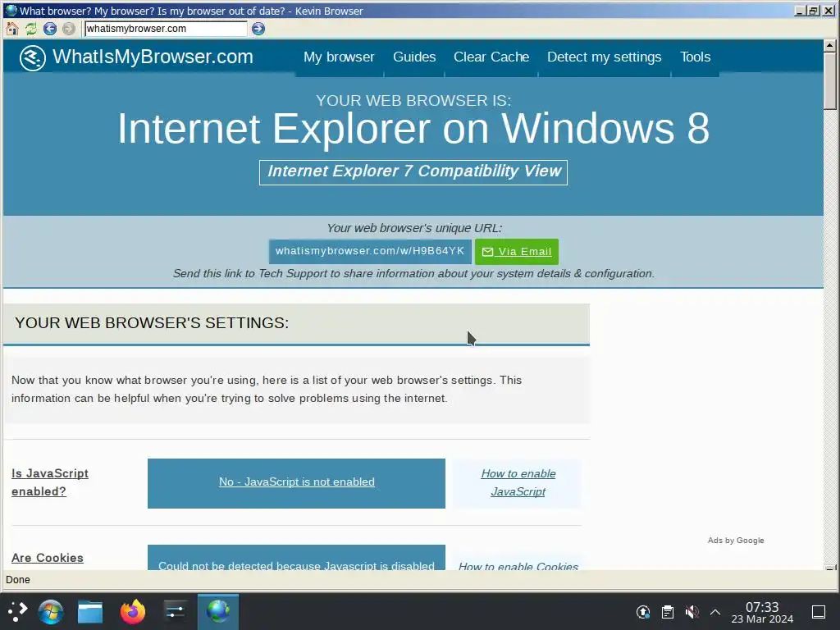Open the My browser menu item

[339, 57]
